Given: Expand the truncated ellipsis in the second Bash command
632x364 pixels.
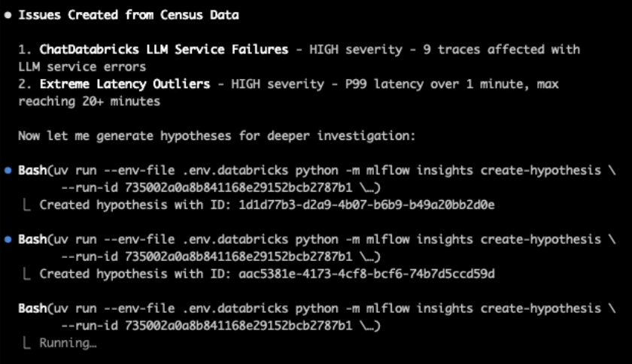Looking at the screenshot, I should (x=370, y=257).
